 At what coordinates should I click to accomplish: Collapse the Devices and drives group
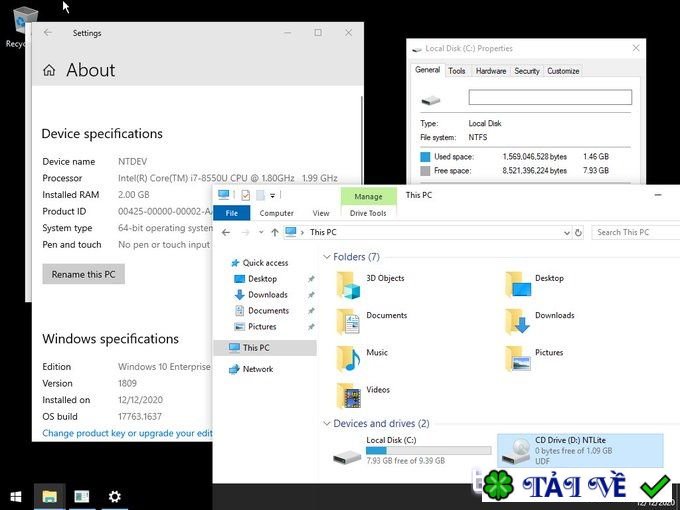(327, 423)
